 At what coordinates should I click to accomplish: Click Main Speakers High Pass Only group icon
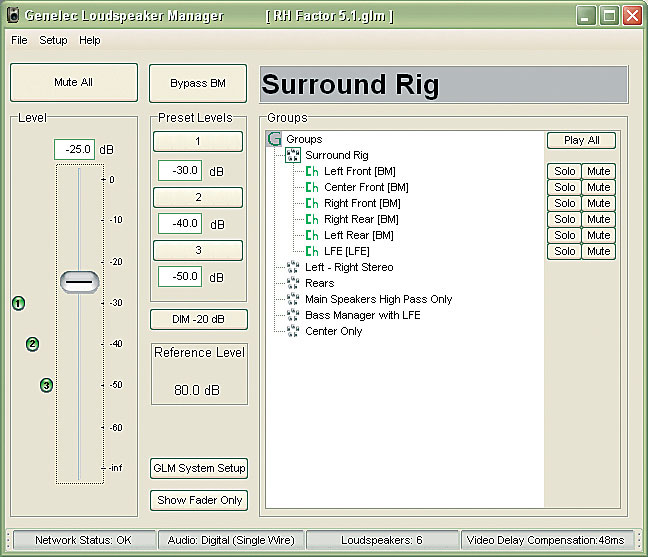(x=293, y=299)
